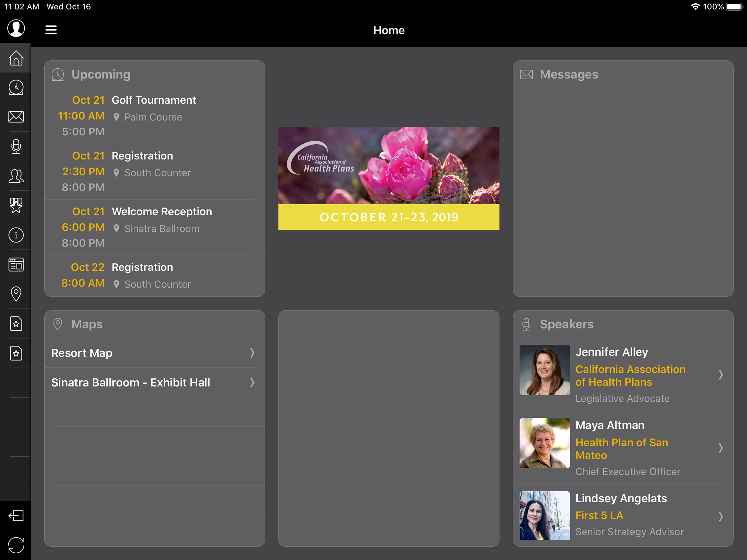Select the Oct 22 Registration event title
747x560 pixels.
(x=142, y=267)
